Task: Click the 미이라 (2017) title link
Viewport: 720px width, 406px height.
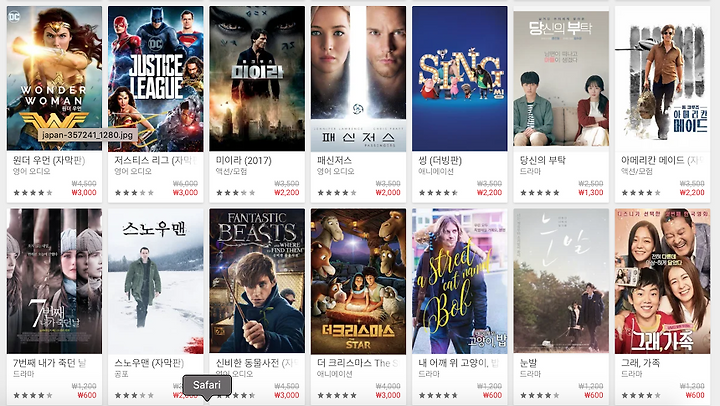Action: tap(243, 160)
